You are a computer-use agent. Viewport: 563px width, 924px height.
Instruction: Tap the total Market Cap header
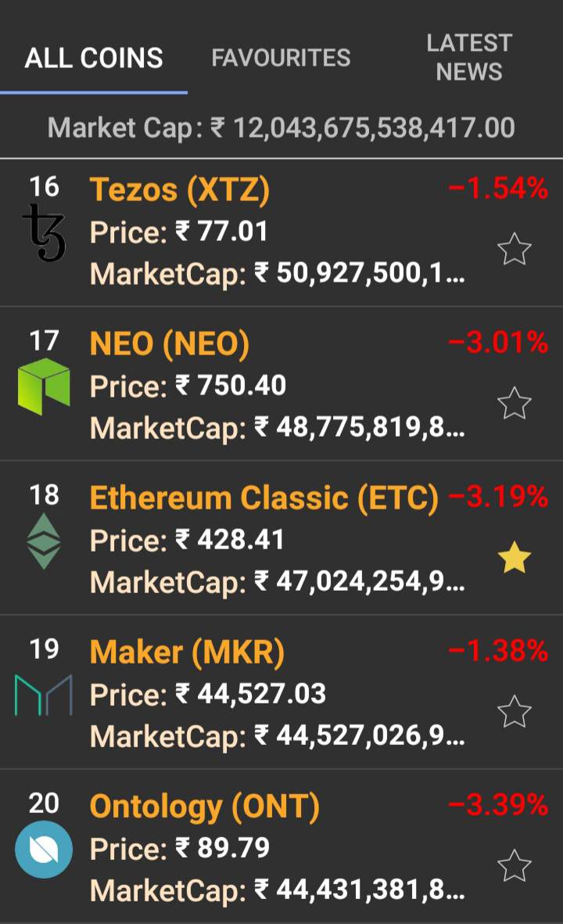click(x=281, y=128)
